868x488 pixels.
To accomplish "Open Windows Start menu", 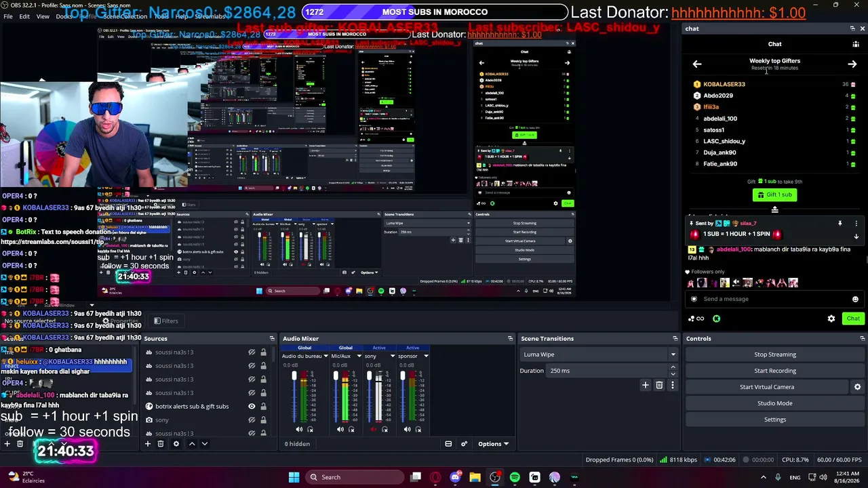I will click(294, 477).
